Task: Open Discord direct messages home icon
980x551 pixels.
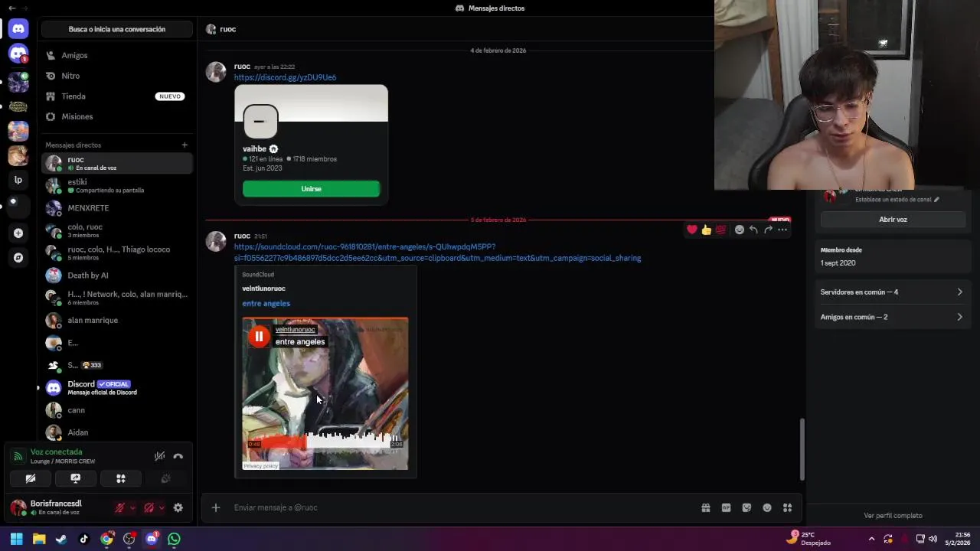Action: pyautogui.click(x=18, y=29)
